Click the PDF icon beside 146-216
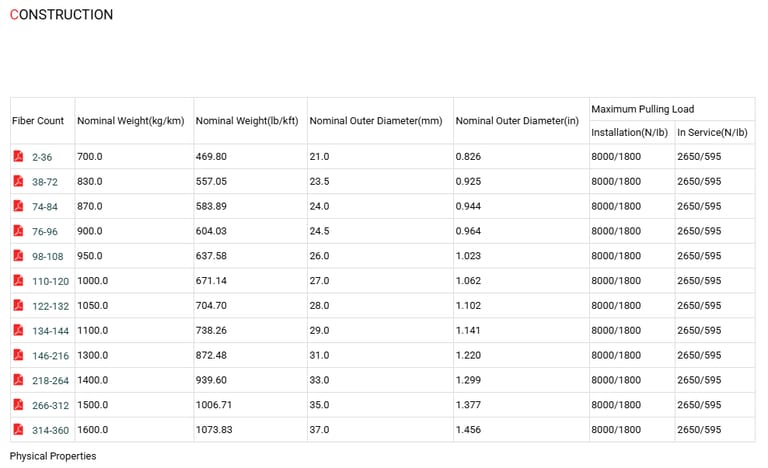The height and width of the screenshot is (468, 768). point(18,355)
